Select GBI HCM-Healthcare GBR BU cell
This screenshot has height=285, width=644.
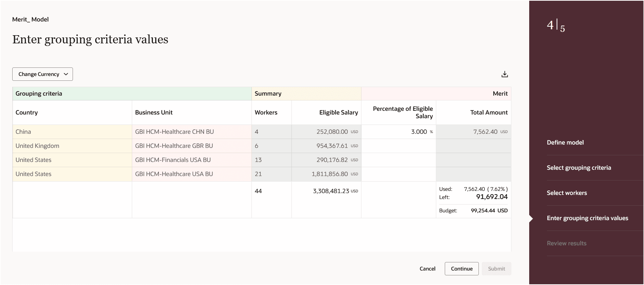[x=174, y=146]
